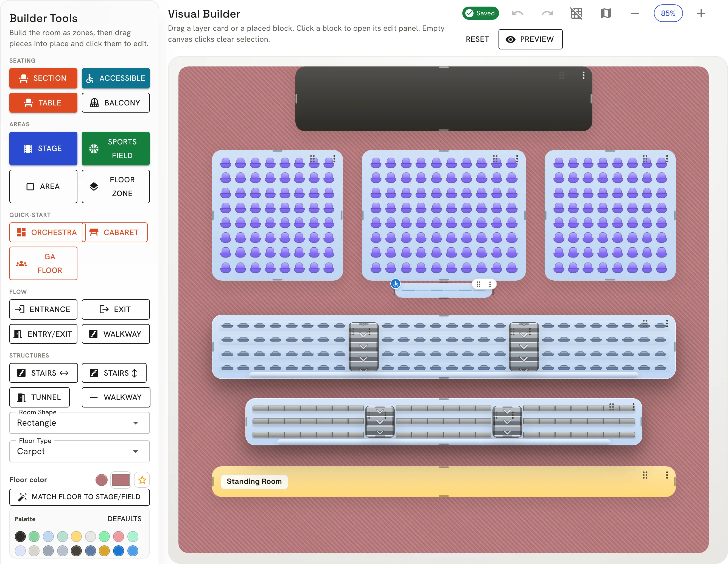This screenshot has height=564, width=728.
Task: Add a Floor Zone block
Action: click(116, 186)
